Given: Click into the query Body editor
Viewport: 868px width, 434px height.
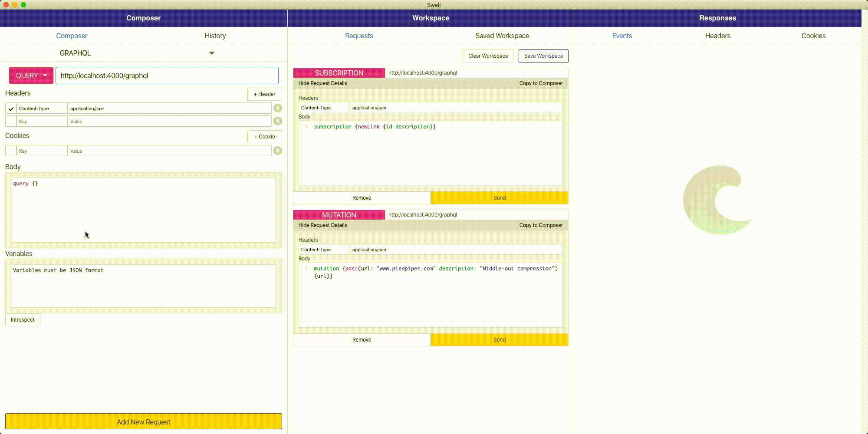Looking at the screenshot, I should [x=144, y=210].
